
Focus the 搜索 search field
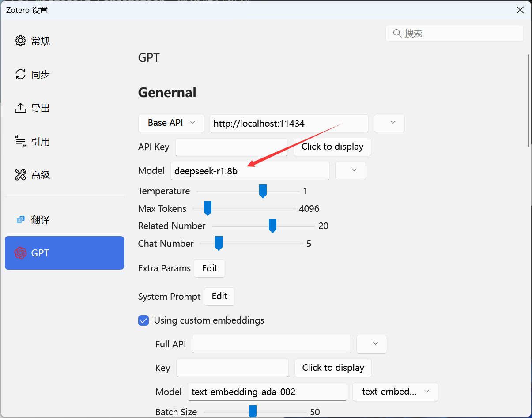point(454,34)
